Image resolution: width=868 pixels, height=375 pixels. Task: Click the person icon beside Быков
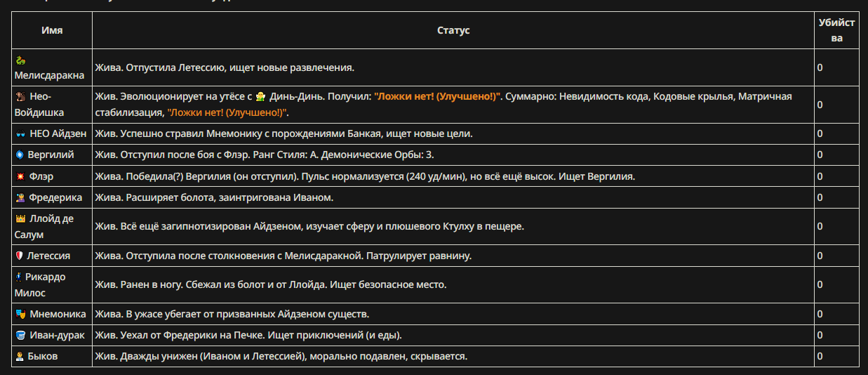(20, 357)
